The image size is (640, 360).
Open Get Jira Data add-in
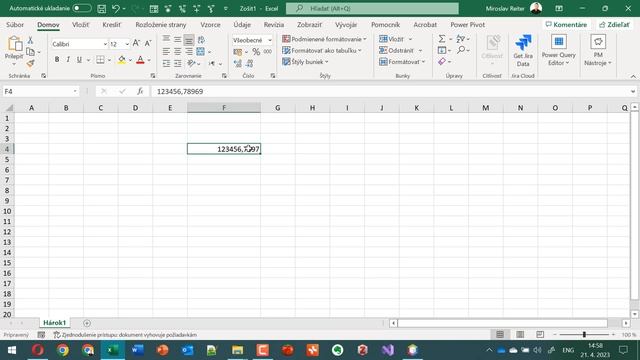pos(523,51)
